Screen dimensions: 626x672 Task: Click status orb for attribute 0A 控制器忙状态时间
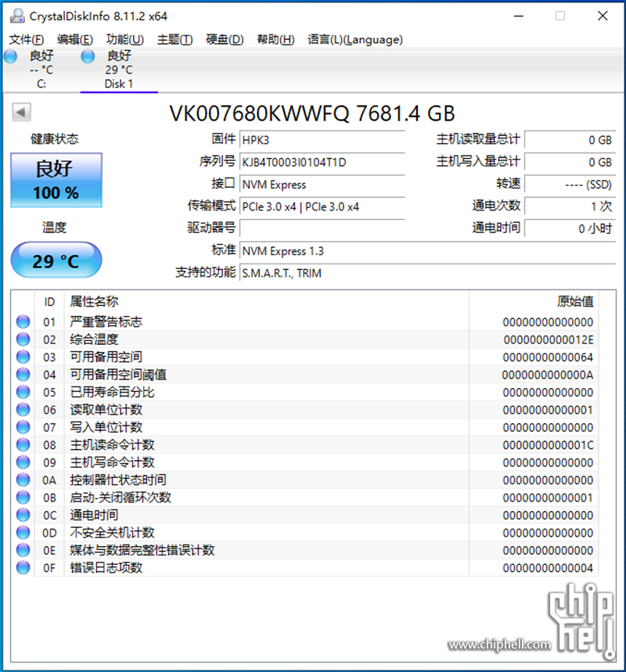pos(23,480)
